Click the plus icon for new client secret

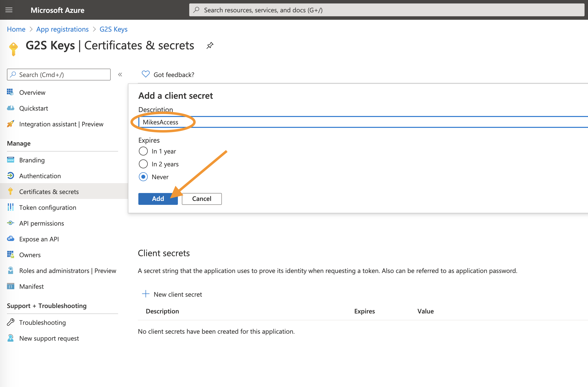click(146, 294)
